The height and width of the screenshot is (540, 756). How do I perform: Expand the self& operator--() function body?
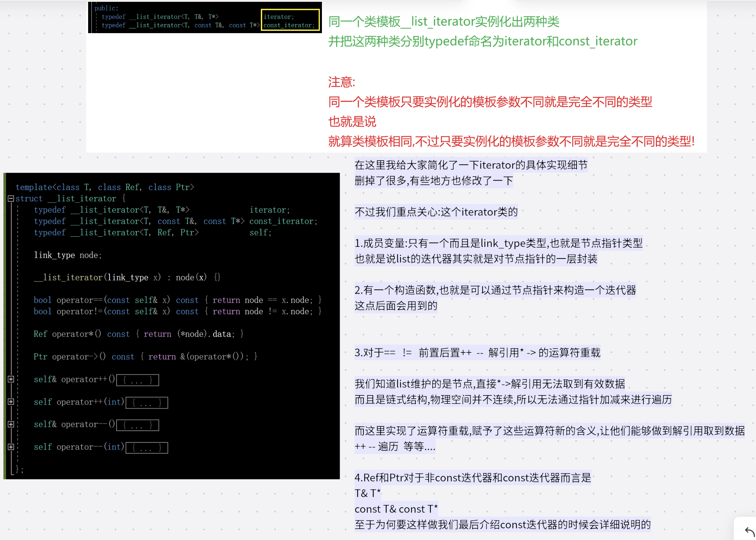11,424
